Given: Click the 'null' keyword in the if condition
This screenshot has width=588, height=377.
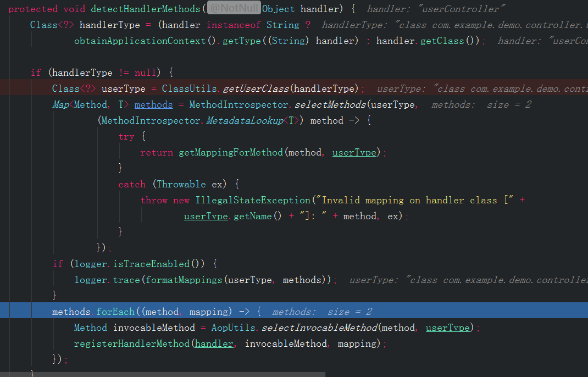Looking at the screenshot, I should (145, 73).
